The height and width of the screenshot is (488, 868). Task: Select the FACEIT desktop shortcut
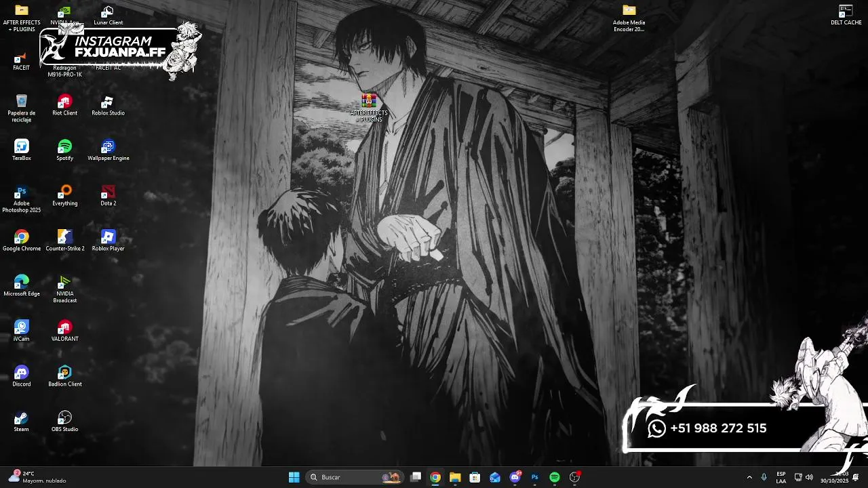22,60
